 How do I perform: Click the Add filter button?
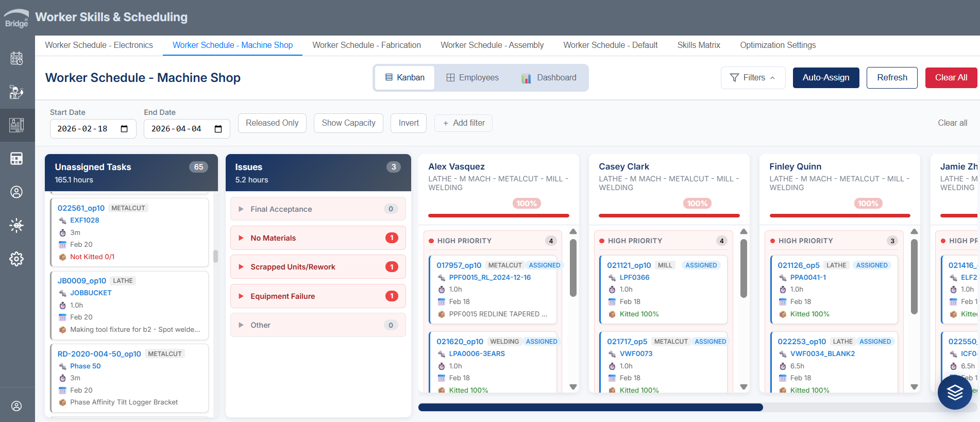[x=463, y=123]
